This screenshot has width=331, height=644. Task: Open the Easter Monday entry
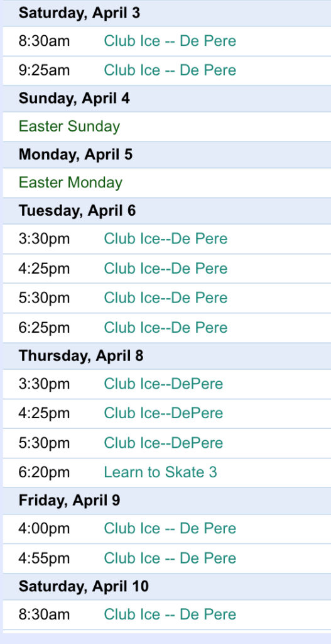click(x=70, y=182)
